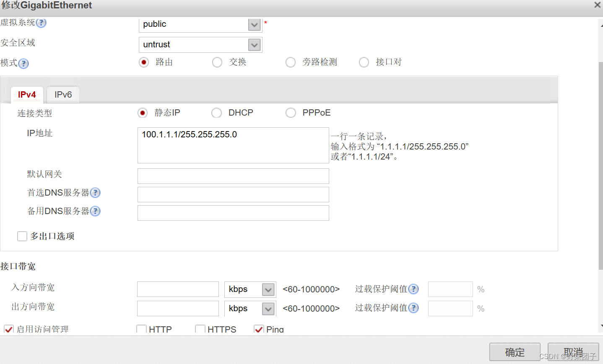The width and height of the screenshot is (603, 364).
Task: Enable HTTP access checkbox
Action: tap(141, 329)
